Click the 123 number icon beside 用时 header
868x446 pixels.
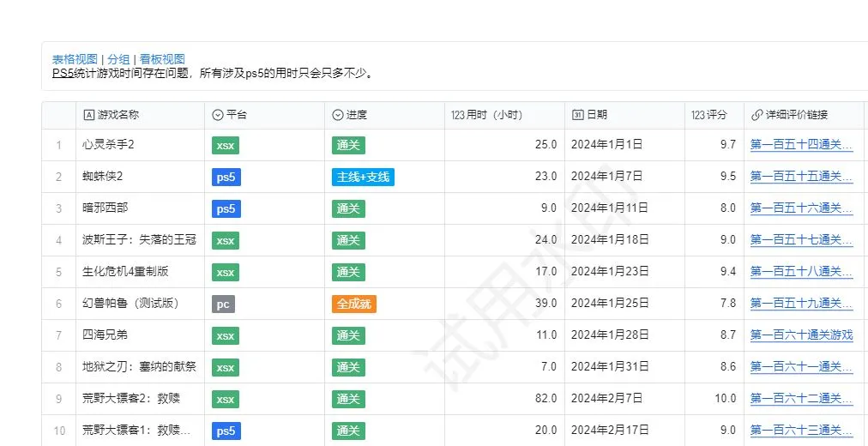[457, 115]
